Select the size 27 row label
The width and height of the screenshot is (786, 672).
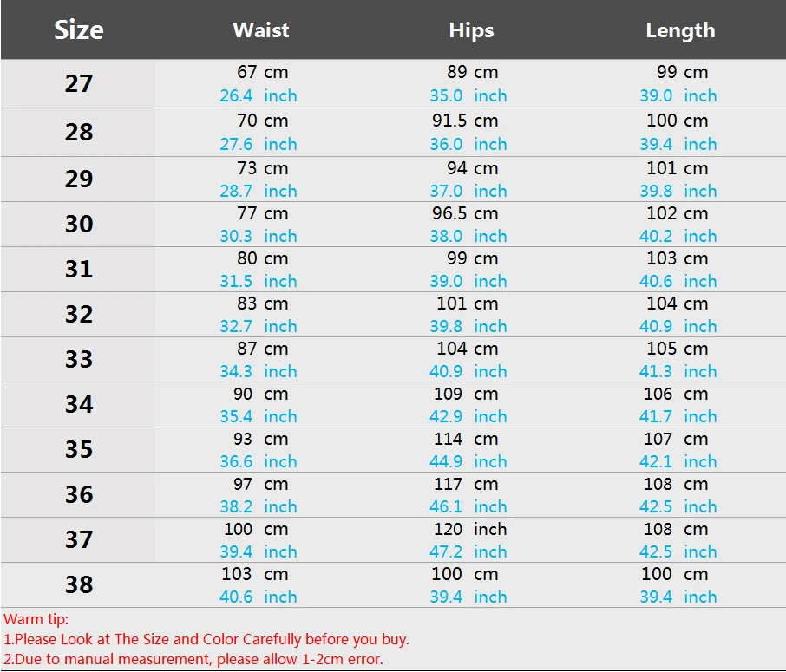(x=79, y=83)
